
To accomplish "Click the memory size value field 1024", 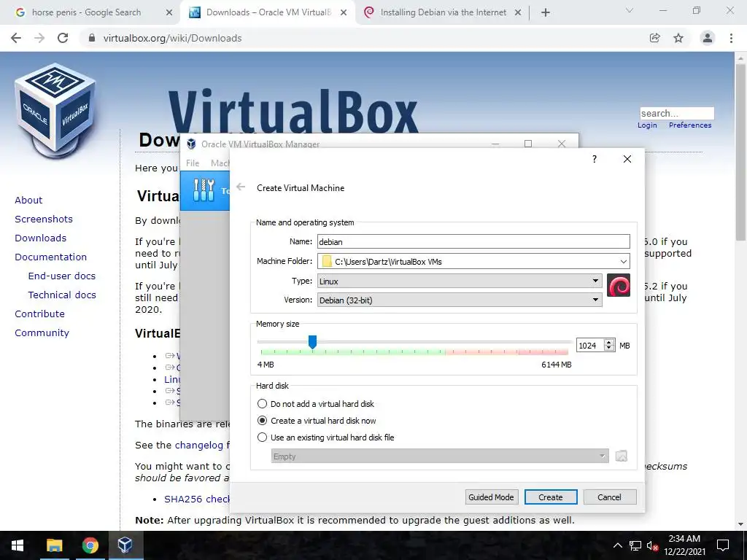I will pyautogui.click(x=590, y=345).
